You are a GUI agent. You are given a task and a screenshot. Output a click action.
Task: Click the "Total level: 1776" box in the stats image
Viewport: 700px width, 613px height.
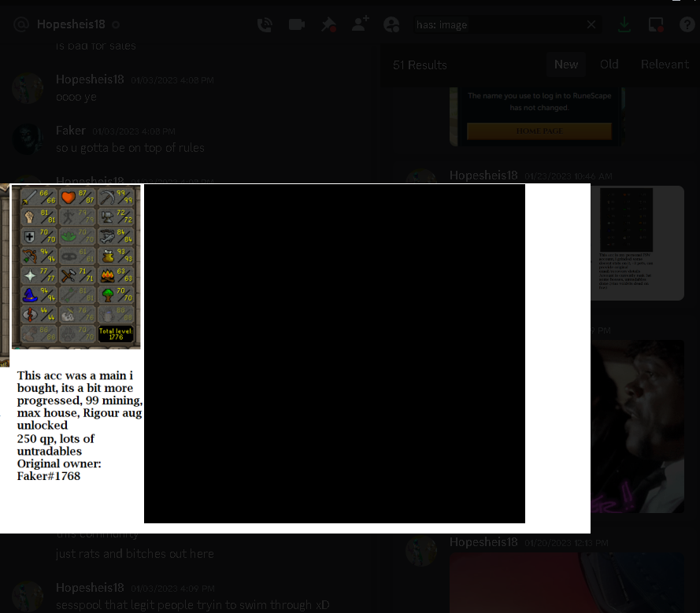116,334
